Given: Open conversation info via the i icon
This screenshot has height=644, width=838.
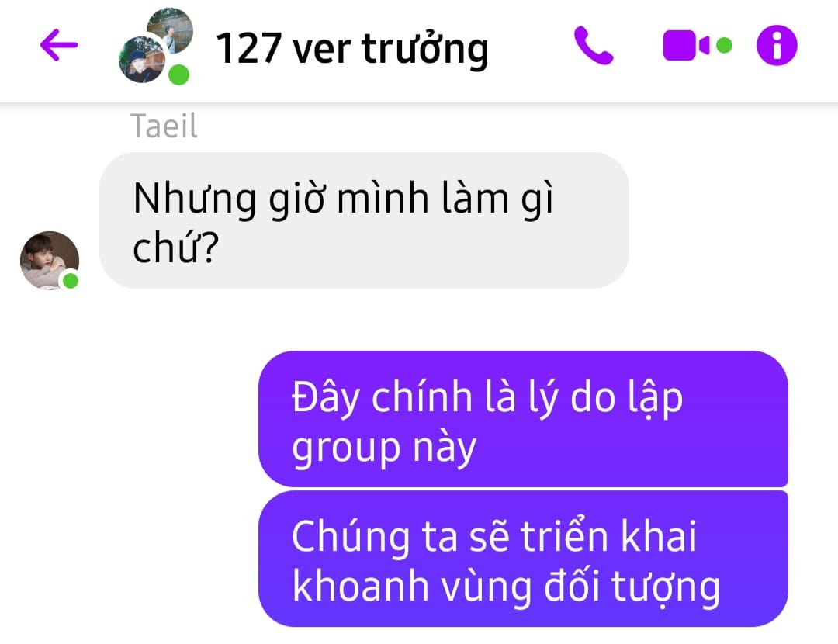Looking at the screenshot, I should (x=777, y=46).
